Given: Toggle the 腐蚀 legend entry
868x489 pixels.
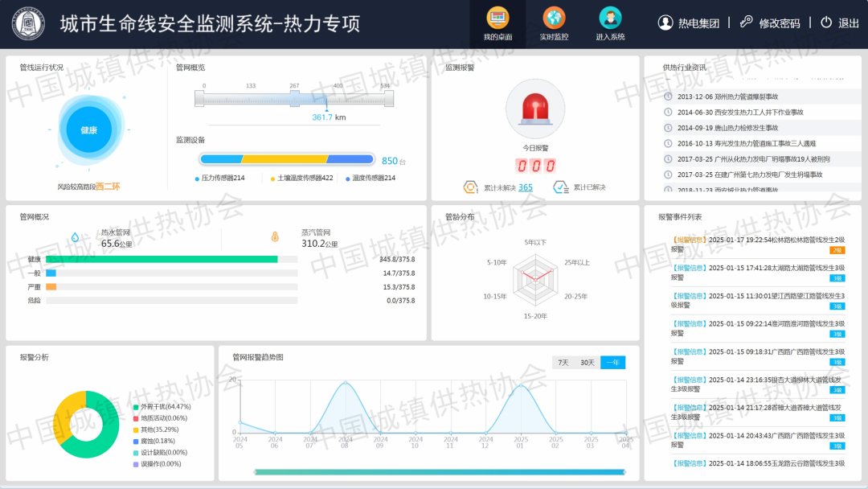Looking at the screenshot, I should coord(157,441).
